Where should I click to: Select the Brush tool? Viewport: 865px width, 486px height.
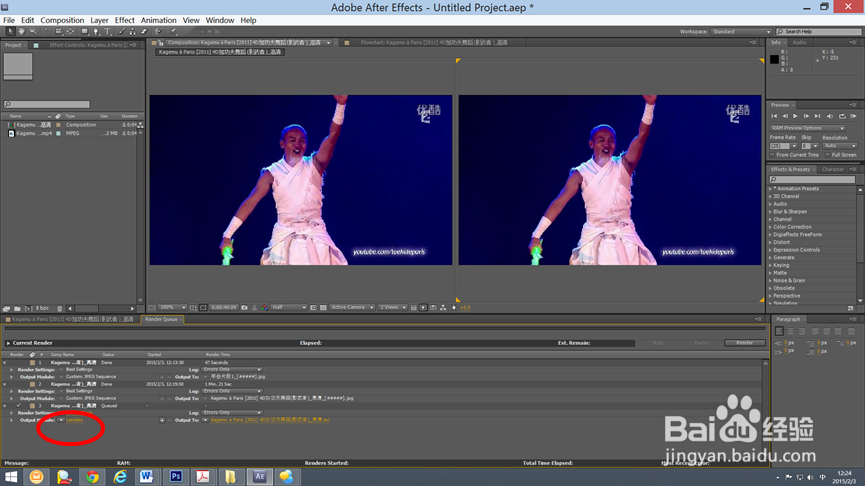pyautogui.click(x=122, y=31)
